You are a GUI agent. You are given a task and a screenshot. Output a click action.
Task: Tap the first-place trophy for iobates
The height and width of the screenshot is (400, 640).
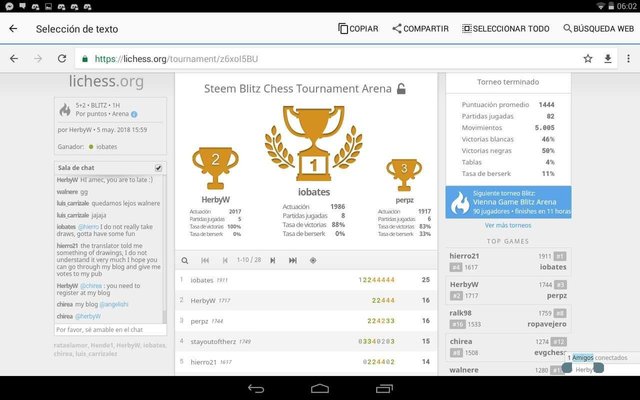(x=313, y=144)
